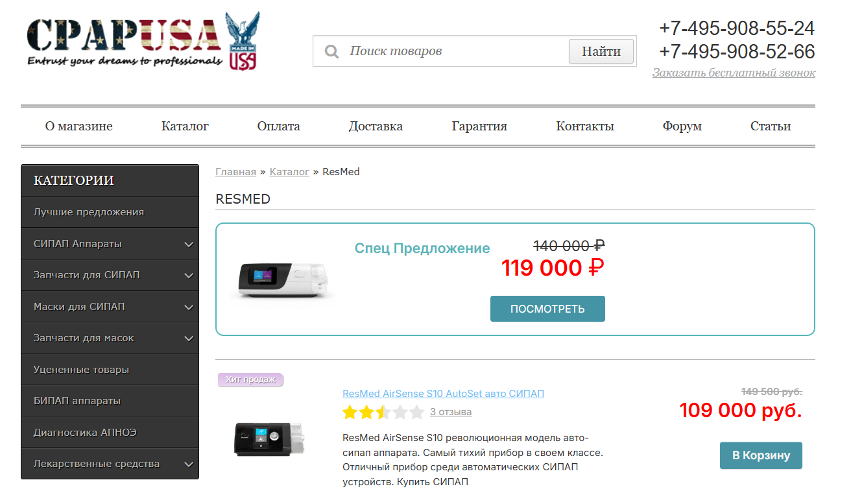Expand the Маски для СИПАП chevron
This screenshot has width=851, height=504.
(x=189, y=307)
